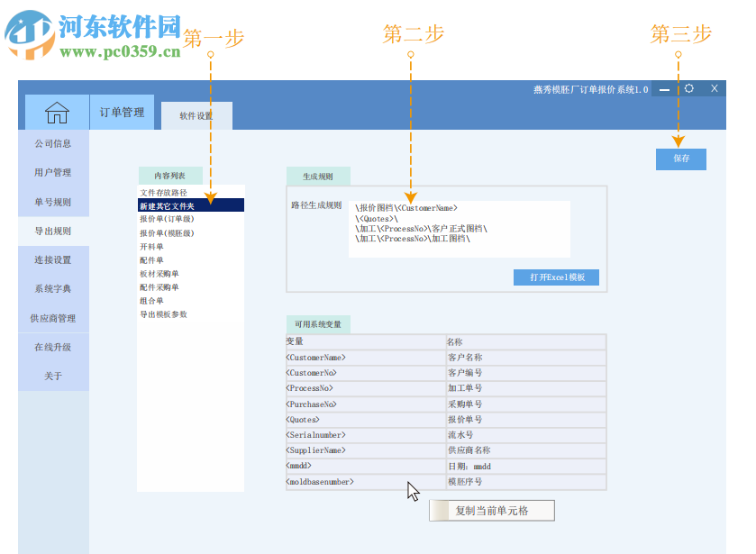
Task: Open the 系统字典 section
Action: coord(53,288)
